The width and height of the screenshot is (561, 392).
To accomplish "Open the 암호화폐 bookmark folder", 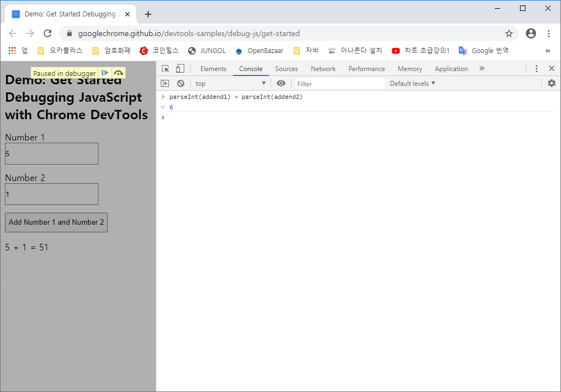I will click(111, 51).
